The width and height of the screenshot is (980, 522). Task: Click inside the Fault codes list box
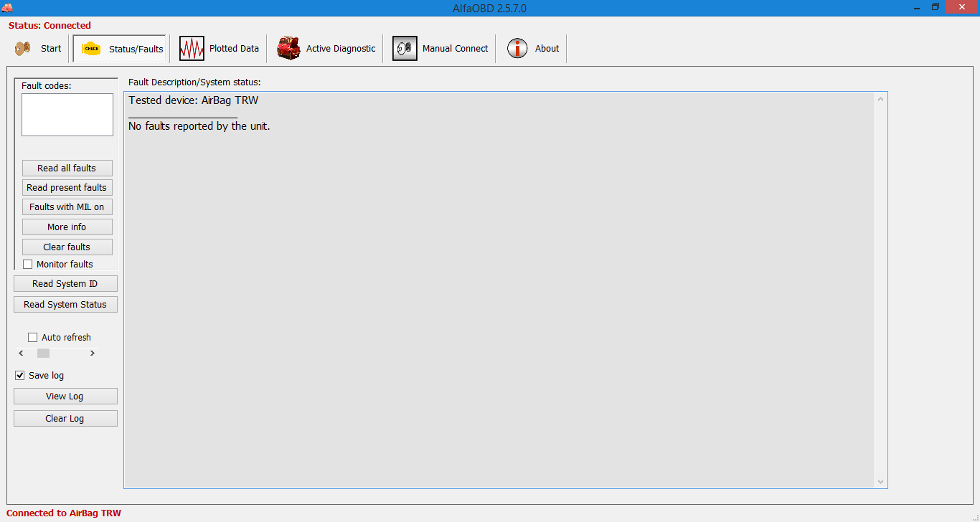[67, 115]
